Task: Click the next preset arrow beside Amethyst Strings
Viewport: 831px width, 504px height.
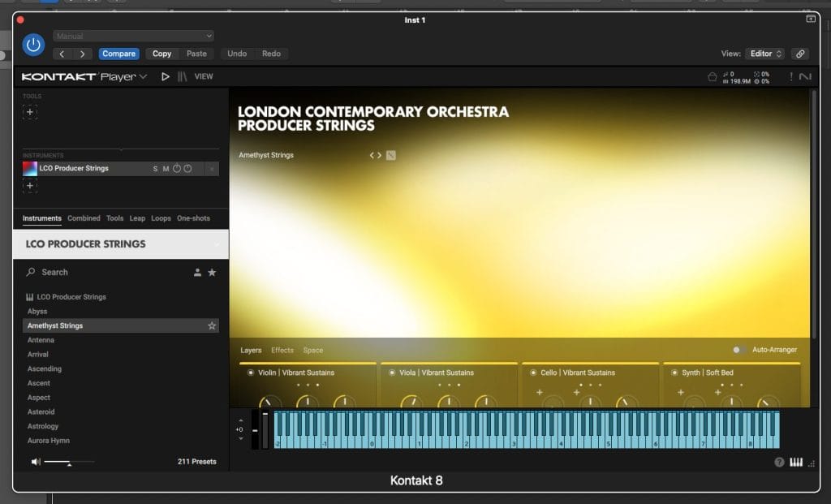Action: click(378, 154)
